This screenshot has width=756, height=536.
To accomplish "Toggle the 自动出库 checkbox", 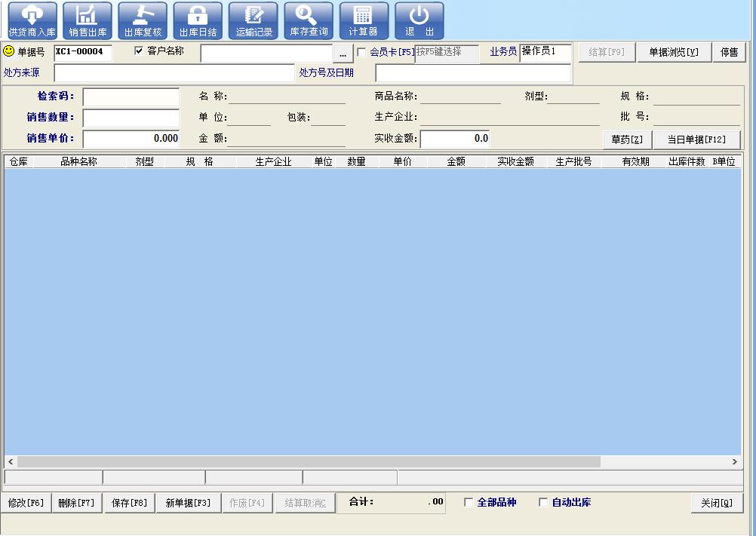I will 543,503.
